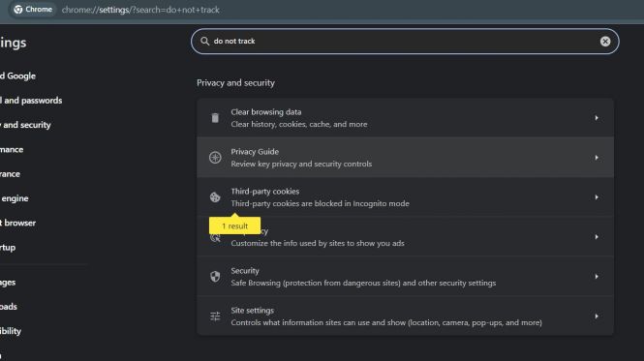The image size is (644, 361).
Task: Open Security settings
Action: coord(405,277)
